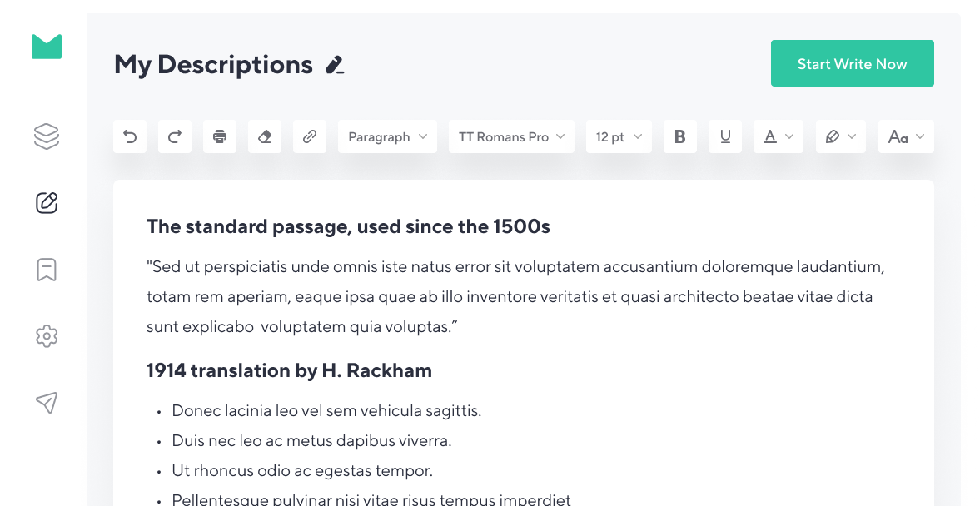Click the paper plane send icon
980x506 pixels.
tap(47, 403)
